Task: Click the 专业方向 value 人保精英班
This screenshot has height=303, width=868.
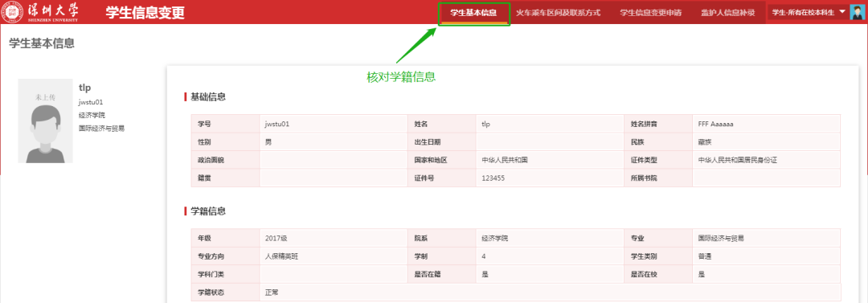Action: tap(282, 256)
